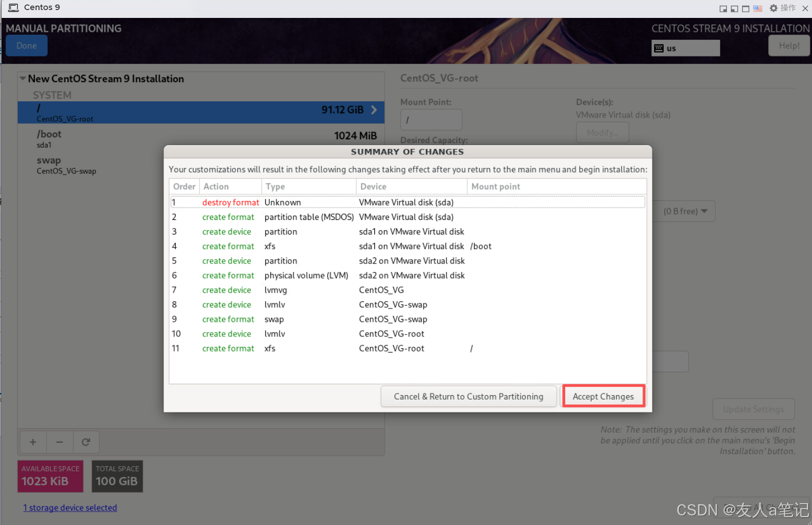Select row 5 creating the sda2 partition device

click(407, 261)
